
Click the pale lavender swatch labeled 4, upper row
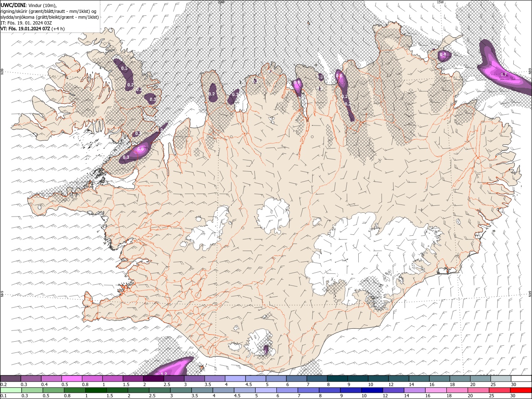[235, 379]
